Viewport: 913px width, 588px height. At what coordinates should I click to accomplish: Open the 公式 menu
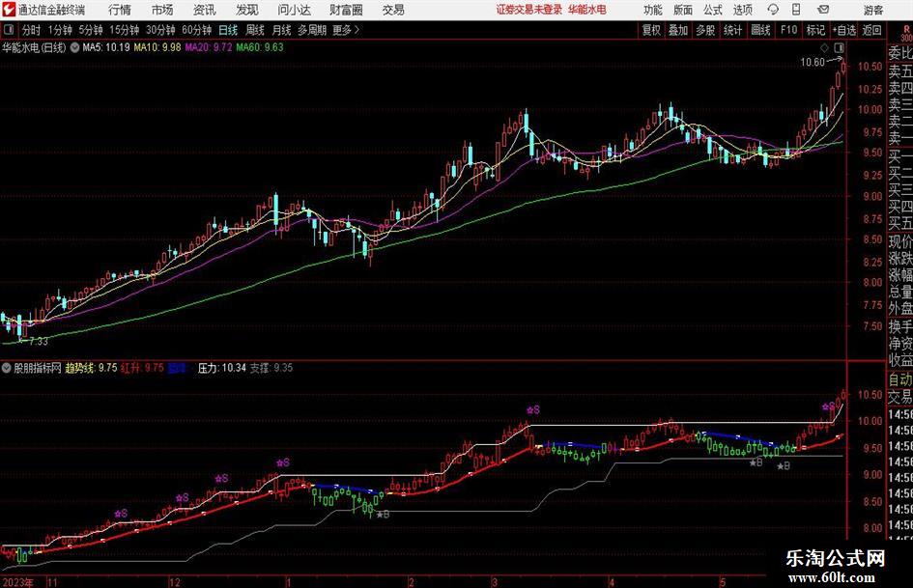[713, 10]
